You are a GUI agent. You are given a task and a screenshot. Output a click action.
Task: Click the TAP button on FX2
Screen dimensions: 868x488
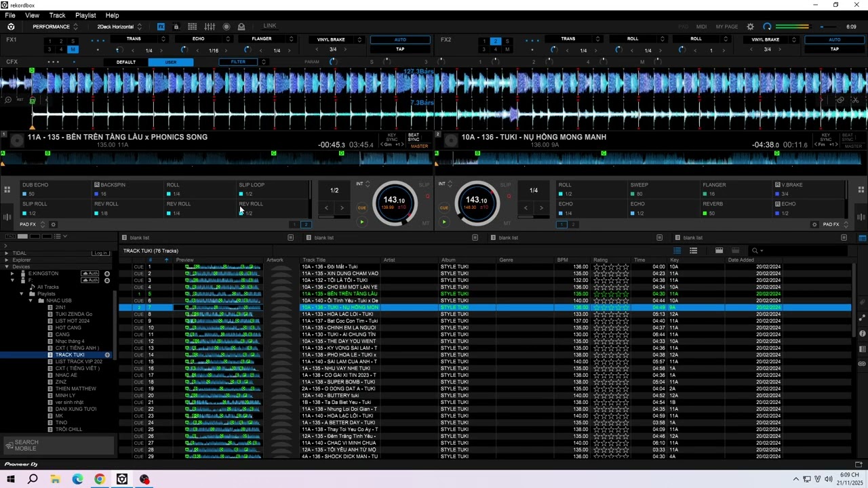coord(835,49)
